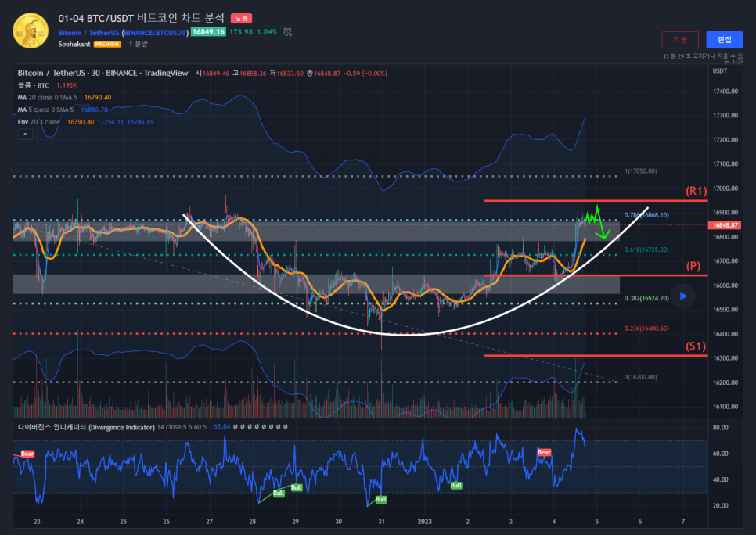Click the blue edit button
The height and width of the screenshot is (535, 756).
724,39
